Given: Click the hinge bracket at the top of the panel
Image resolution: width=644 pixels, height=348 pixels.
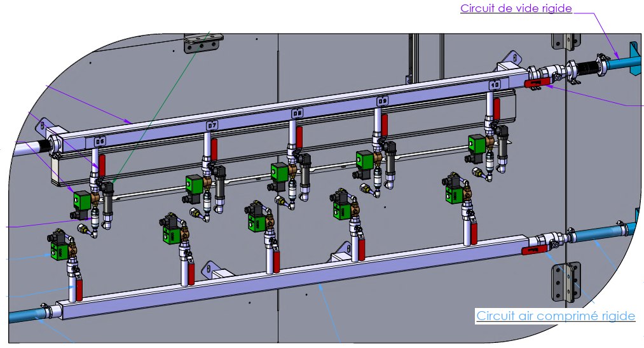Looking at the screenshot, I should click(203, 43).
